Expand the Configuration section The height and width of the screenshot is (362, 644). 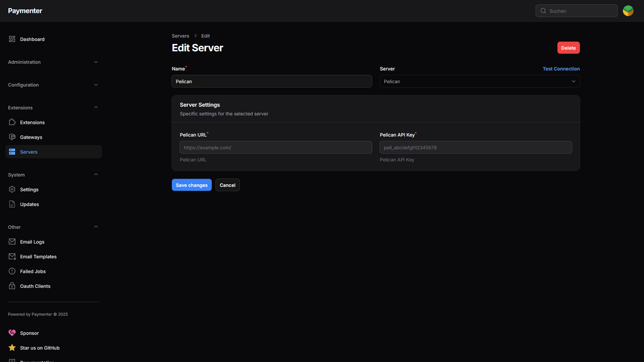pyautogui.click(x=54, y=84)
